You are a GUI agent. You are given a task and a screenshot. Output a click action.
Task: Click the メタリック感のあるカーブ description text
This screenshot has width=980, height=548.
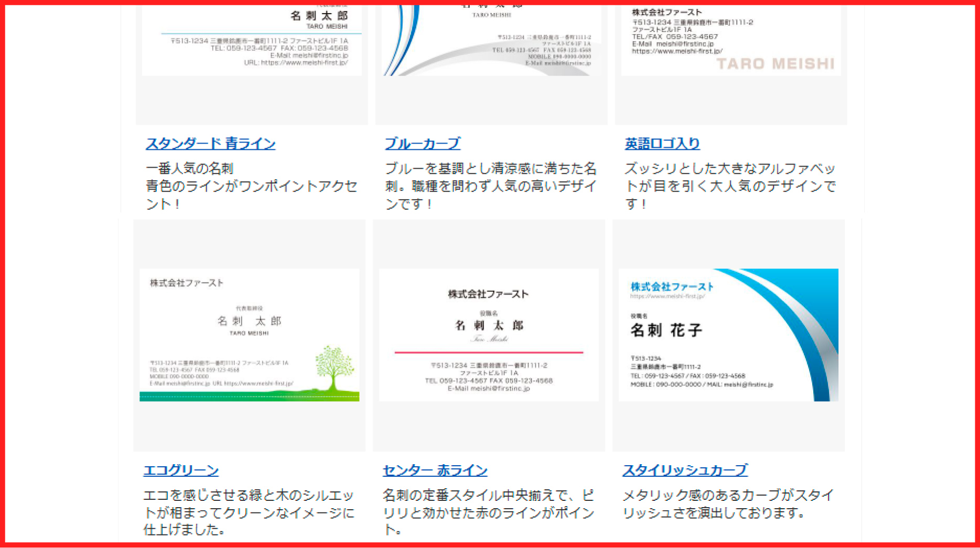(728, 504)
